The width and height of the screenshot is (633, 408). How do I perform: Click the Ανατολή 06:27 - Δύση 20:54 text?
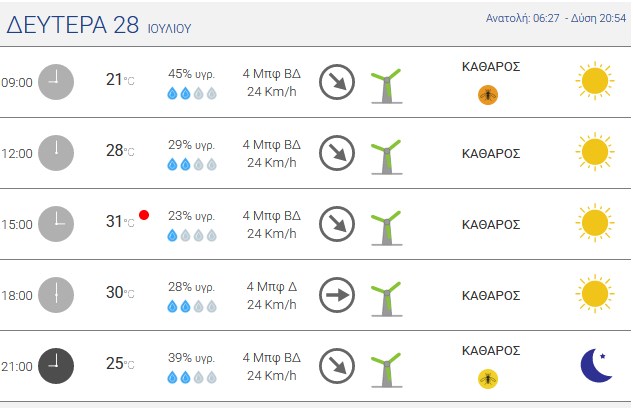(556, 18)
